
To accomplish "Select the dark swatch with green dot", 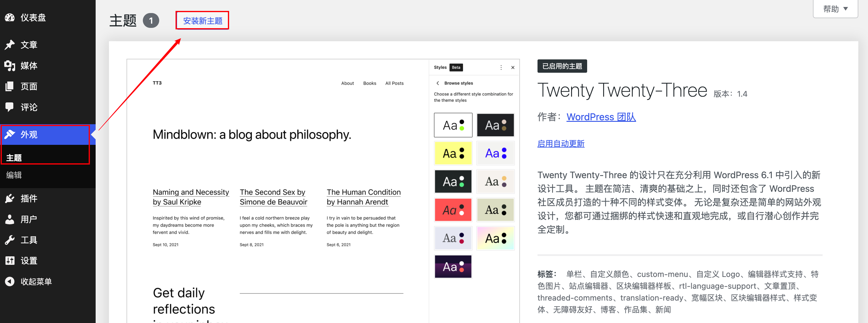I will (x=453, y=181).
